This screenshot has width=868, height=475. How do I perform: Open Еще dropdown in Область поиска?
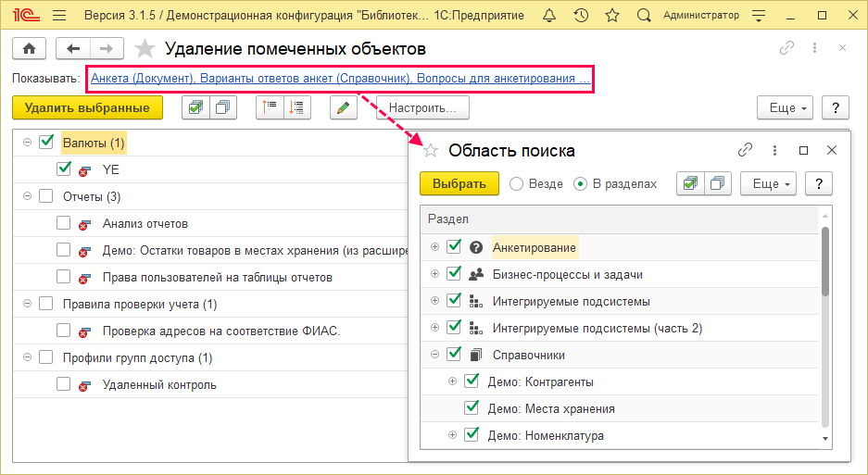click(768, 183)
